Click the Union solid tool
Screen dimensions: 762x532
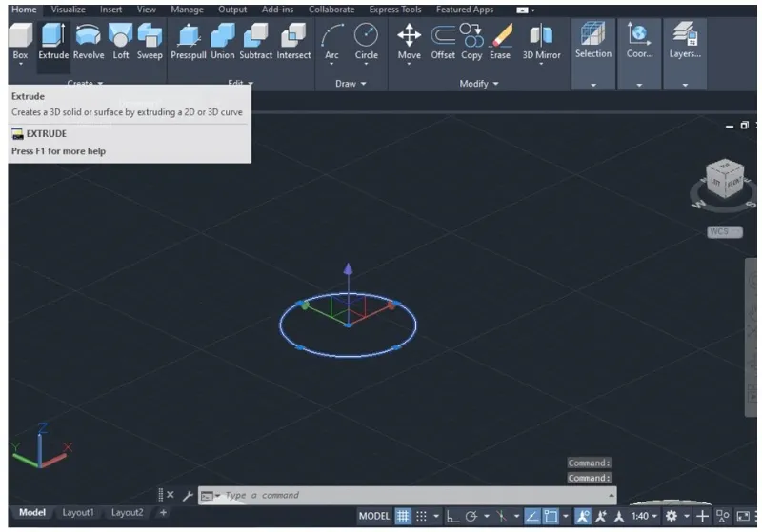pyautogui.click(x=222, y=41)
